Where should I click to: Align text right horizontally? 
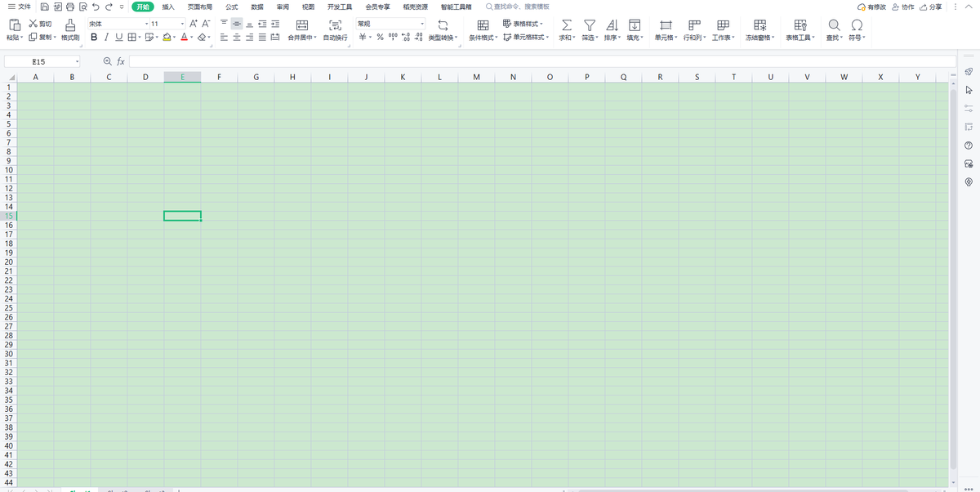[x=249, y=38]
